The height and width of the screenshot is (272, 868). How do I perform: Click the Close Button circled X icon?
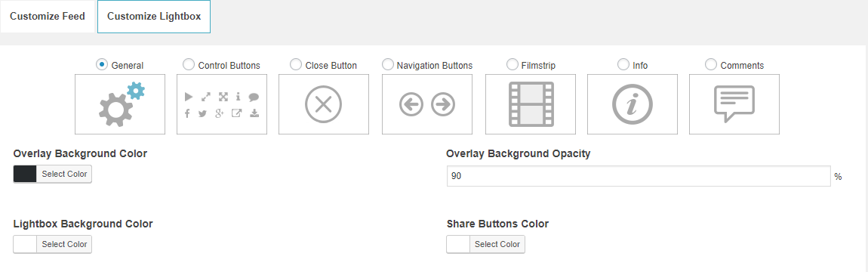pyautogui.click(x=324, y=104)
